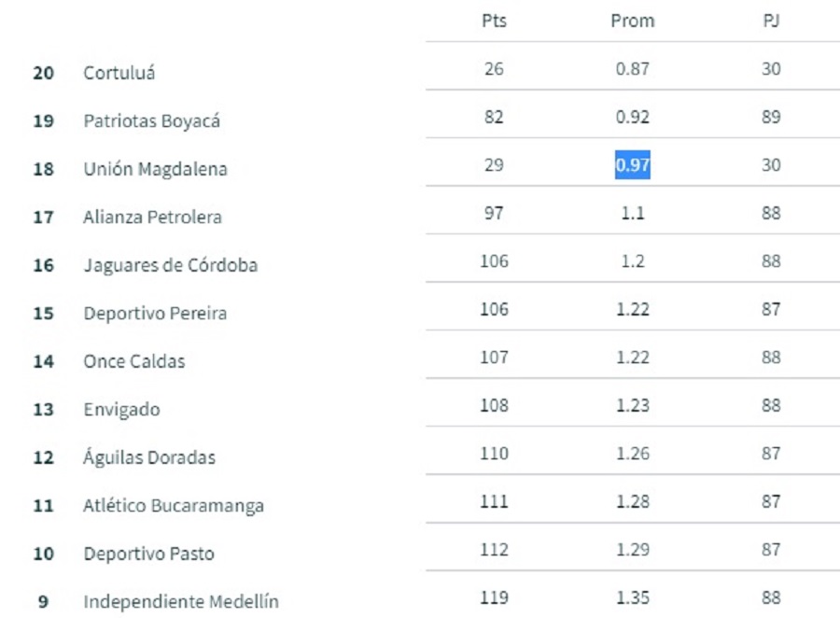Screen dimensions: 840x618
Task: Click Atlético Bucaramanga team name
Action: point(174,506)
